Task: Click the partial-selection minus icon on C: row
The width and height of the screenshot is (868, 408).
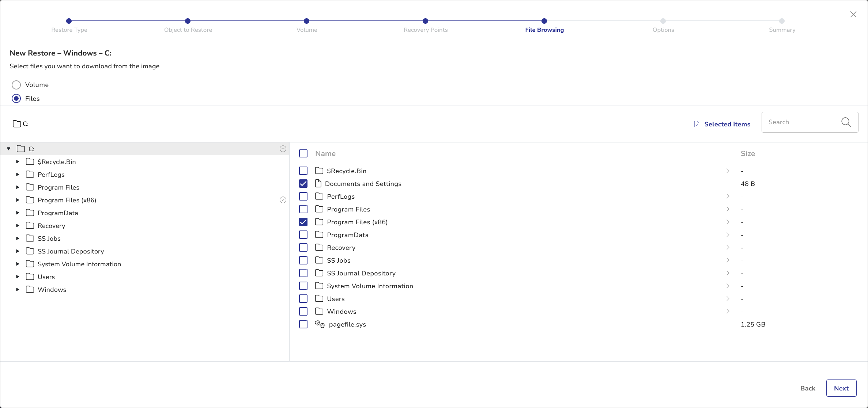Action: (x=283, y=149)
